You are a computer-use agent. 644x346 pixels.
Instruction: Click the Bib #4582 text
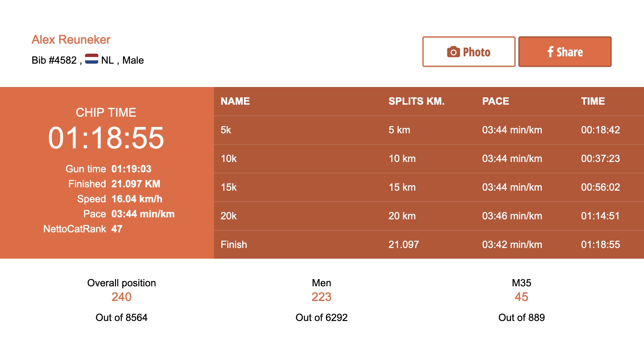click(54, 60)
